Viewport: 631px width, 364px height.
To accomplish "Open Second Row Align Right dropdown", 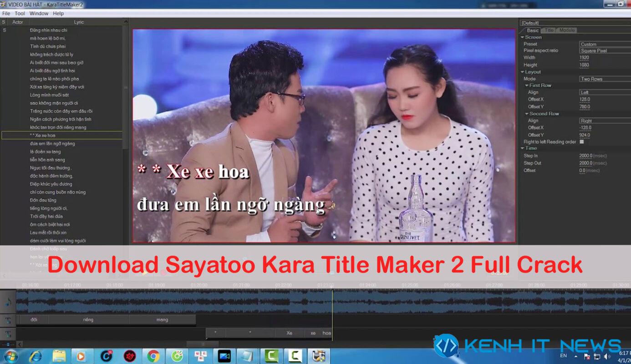I will tap(605, 121).
